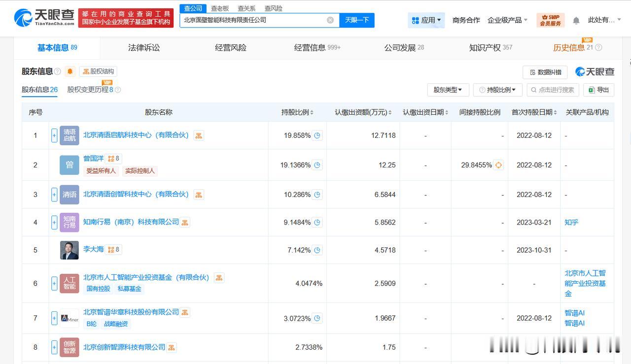Expand row for 知南行易(南京)科技有限公司
The image size is (631, 364).
click(54, 222)
